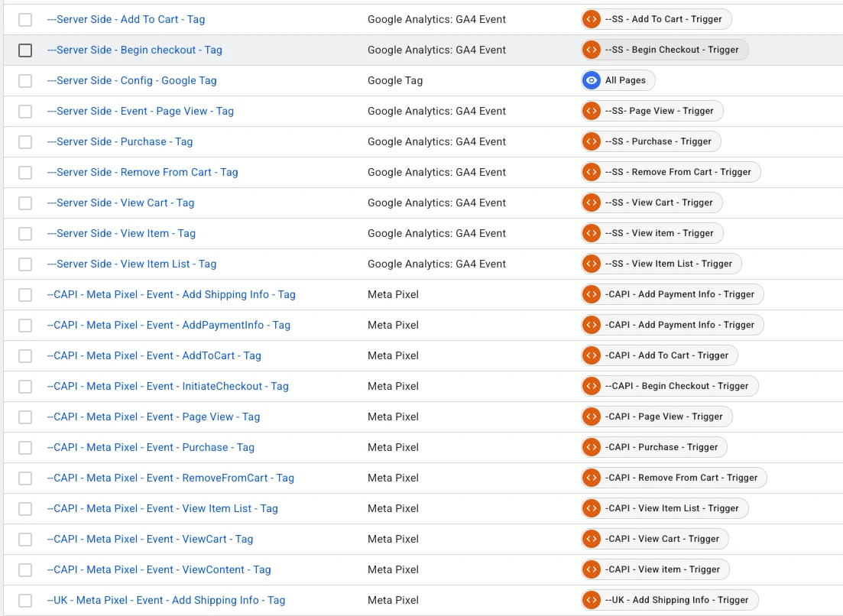Click orange icon of UK Add Shipping Info trigger

click(x=592, y=600)
